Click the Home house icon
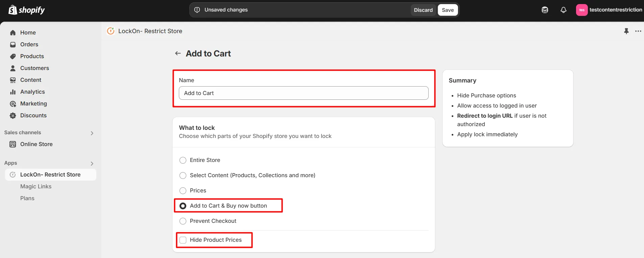 13,32
